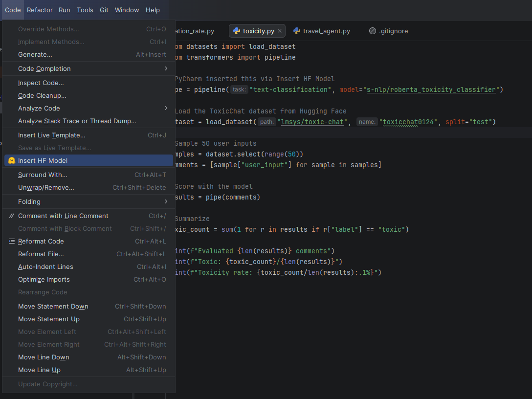532x399 pixels.
Task: Choose Analyze Stack Trace or Thread Dump
Action: point(89,121)
